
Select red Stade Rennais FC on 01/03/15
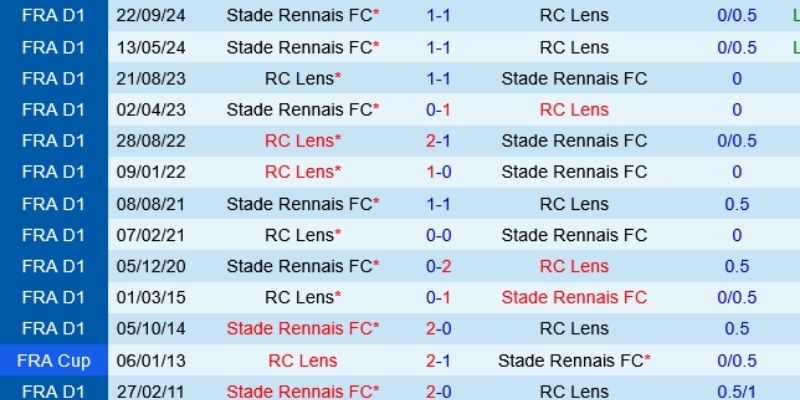[x=574, y=297]
